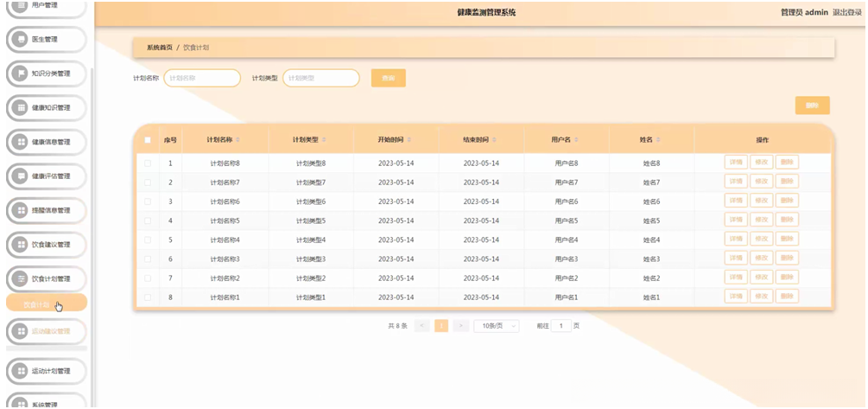
Task: Click 修改 for row 计划名称1
Action: (761, 297)
